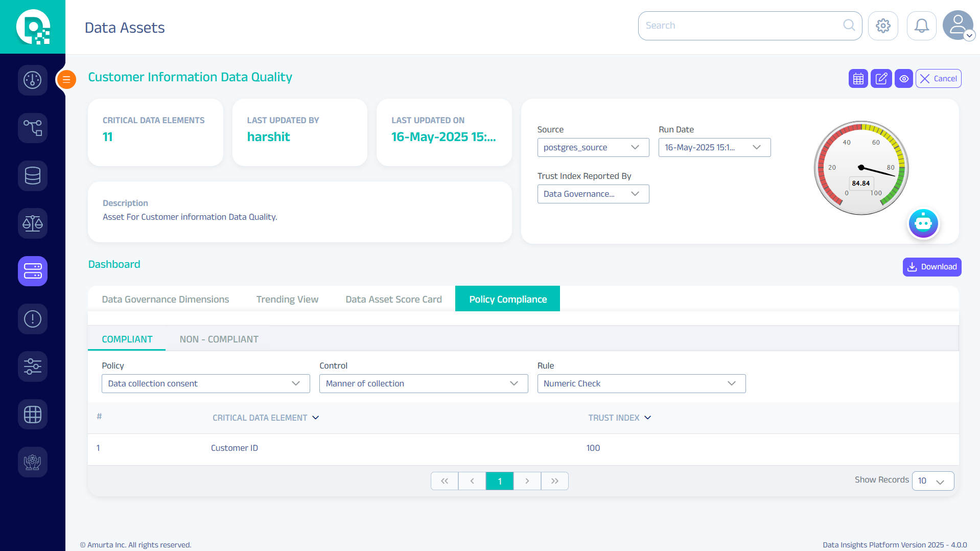The height and width of the screenshot is (551, 980).
Task: Toggle the orange hamburger sidebar menu
Action: pos(66,79)
